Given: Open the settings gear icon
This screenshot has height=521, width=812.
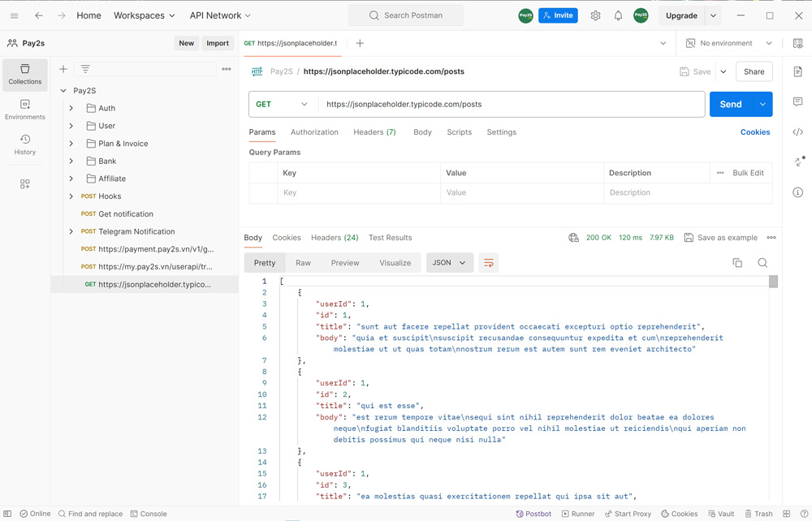Looking at the screenshot, I should 595,15.
